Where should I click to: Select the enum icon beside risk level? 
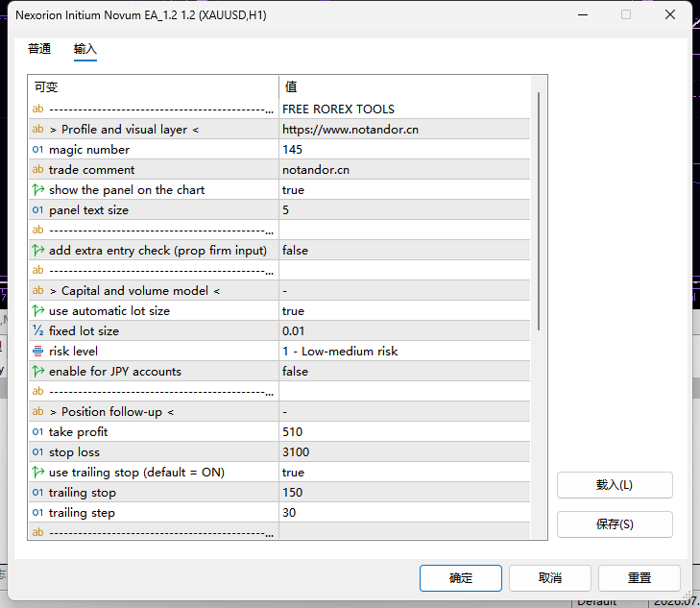(x=38, y=352)
